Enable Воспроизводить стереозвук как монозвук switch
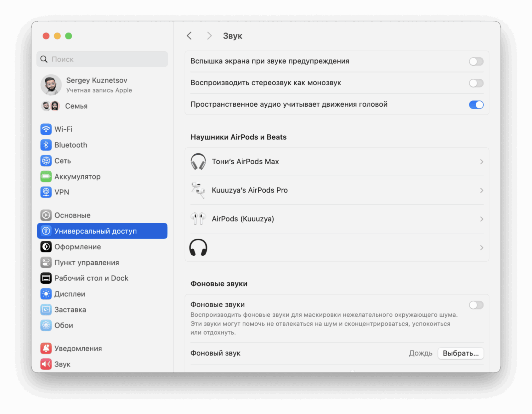The height and width of the screenshot is (414, 532). tap(476, 83)
